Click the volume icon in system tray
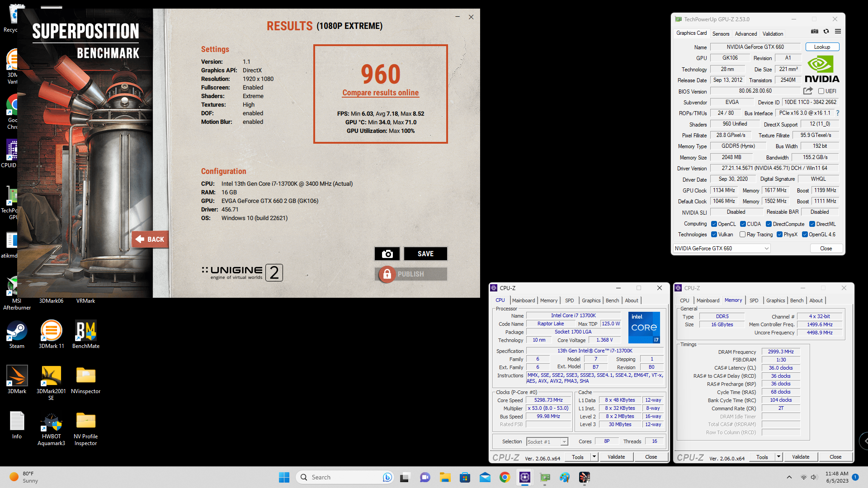 pos(814,477)
